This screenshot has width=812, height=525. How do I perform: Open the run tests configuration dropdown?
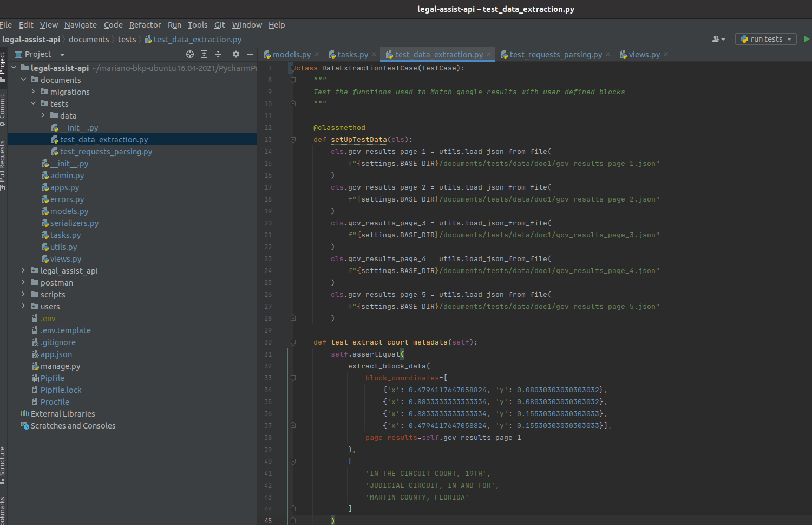[766, 39]
